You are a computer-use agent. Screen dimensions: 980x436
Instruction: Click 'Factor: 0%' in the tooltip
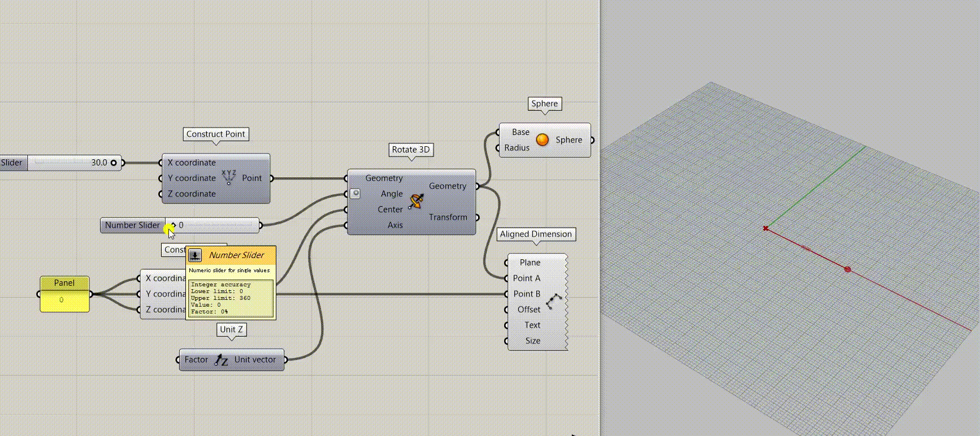coord(210,312)
